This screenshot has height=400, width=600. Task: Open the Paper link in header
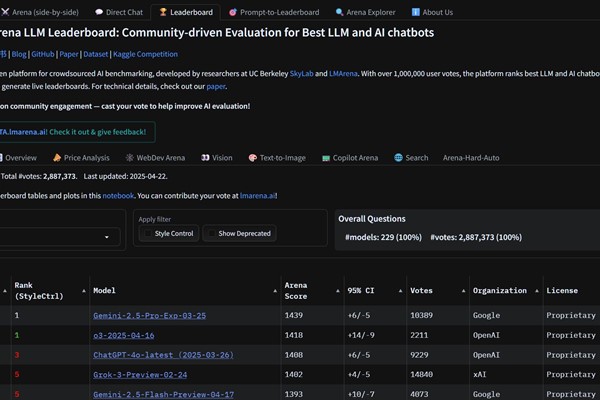pyautogui.click(x=69, y=54)
